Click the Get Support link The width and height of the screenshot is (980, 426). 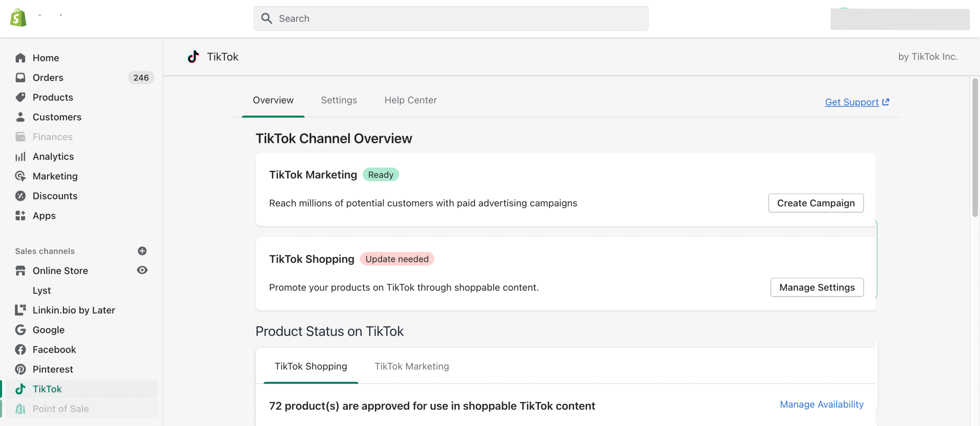(851, 102)
